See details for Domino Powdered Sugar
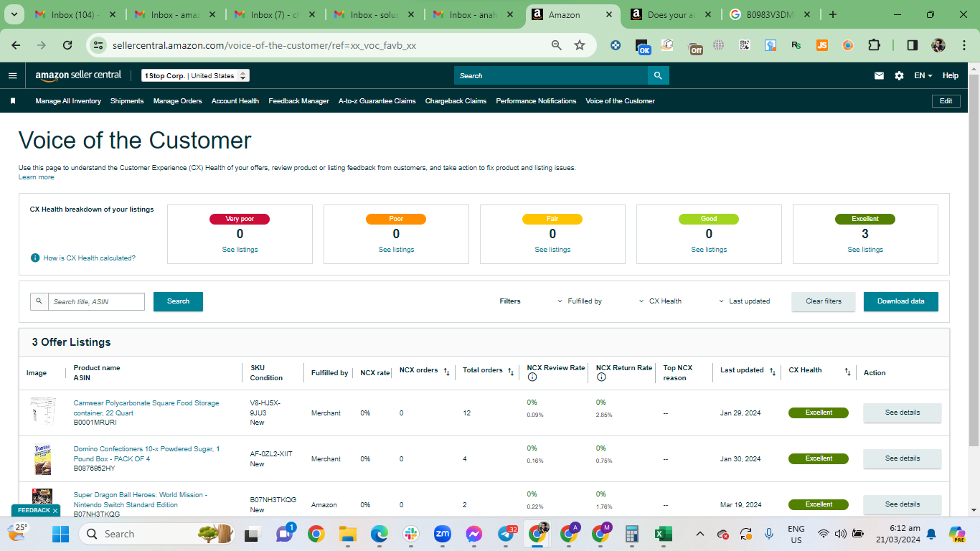The height and width of the screenshot is (551, 980). 902,458
